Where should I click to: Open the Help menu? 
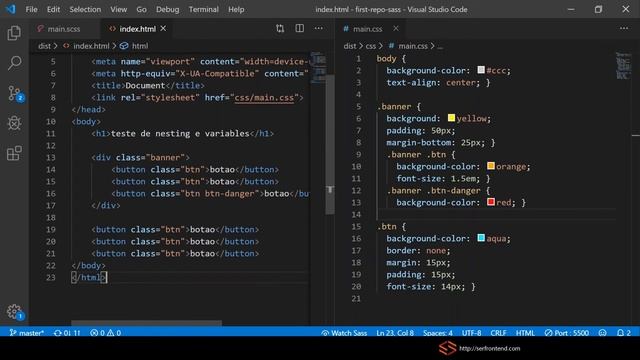point(236,9)
